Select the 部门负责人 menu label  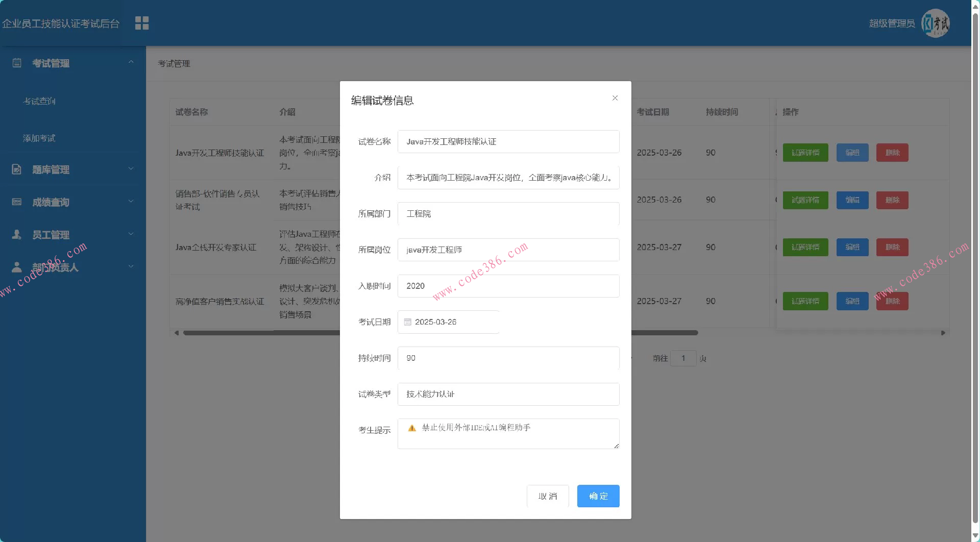click(x=55, y=267)
